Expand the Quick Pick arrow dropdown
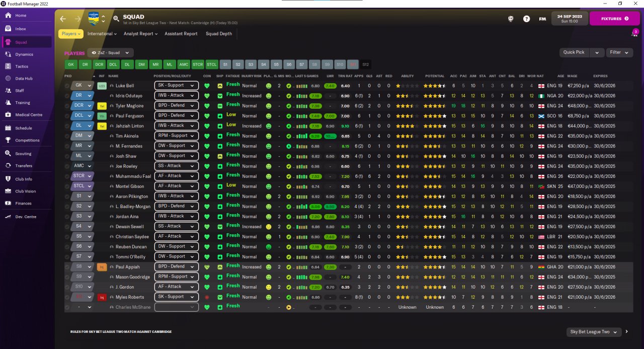The image size is (644, 349). (x=597, y=52)
